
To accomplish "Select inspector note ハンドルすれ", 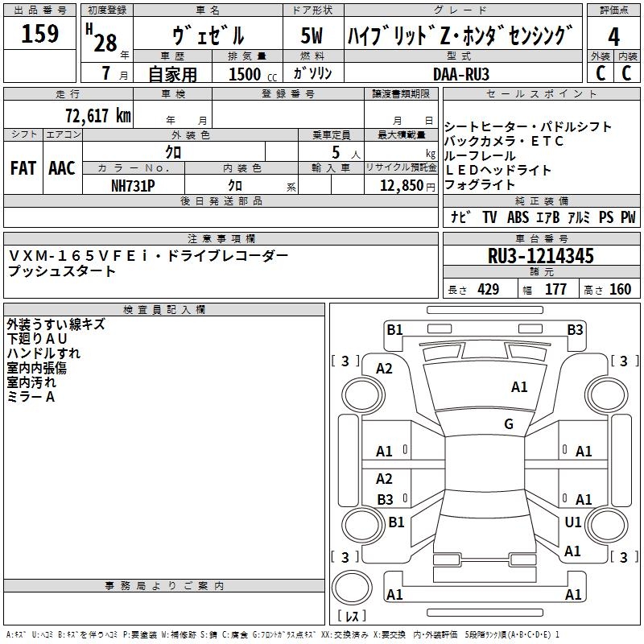I will [x=43, y=353].
